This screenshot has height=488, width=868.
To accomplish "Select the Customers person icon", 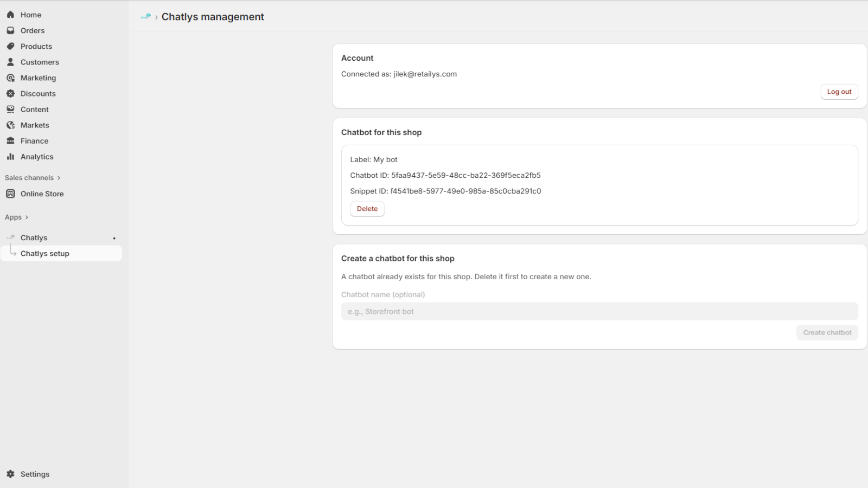I will point(10,62).
